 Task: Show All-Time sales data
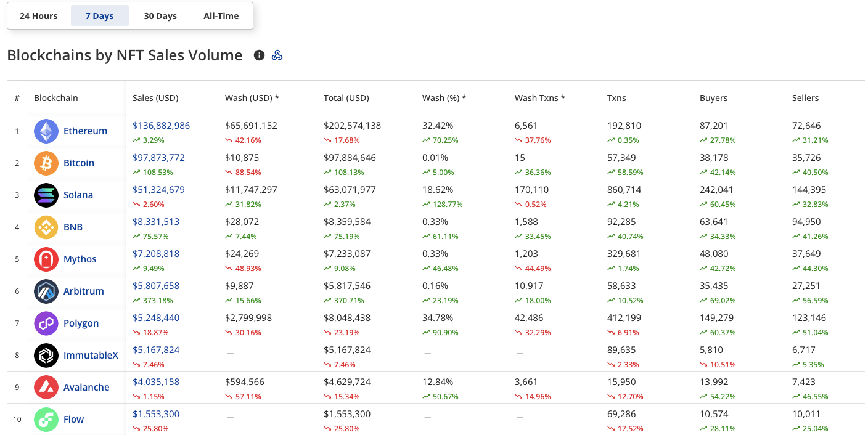221,16
